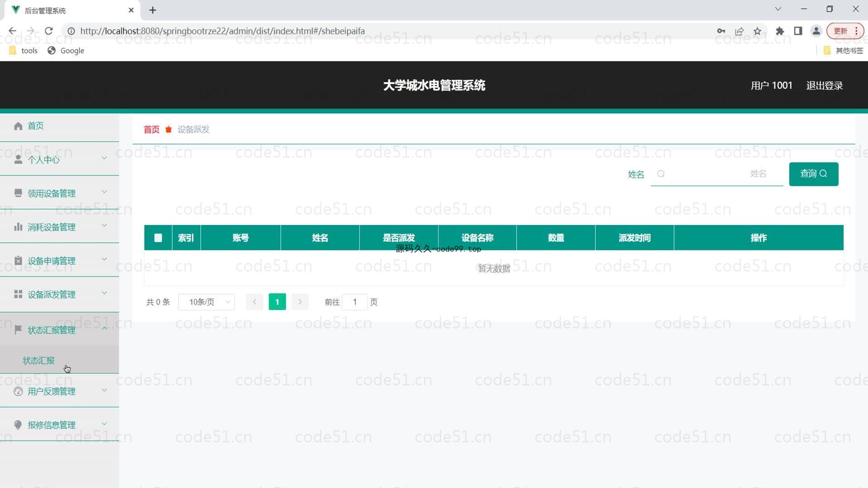Select the 个人中心 menu label

coord(43,160)
